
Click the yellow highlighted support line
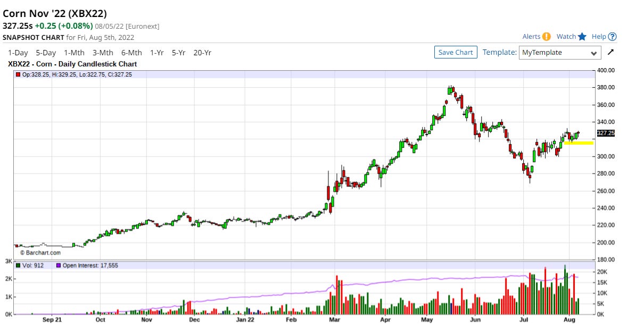pyautogui.click(x=579, y=143)
